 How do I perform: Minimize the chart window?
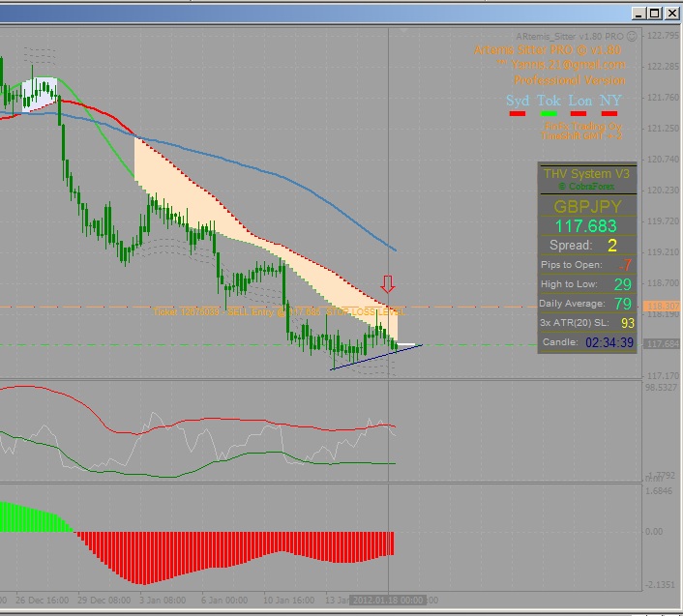tap(638, 14)
